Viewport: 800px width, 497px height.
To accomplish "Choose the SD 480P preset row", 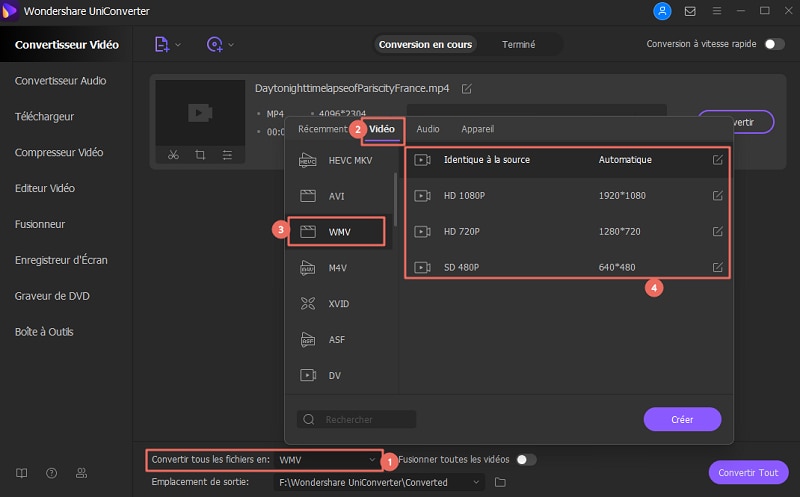I will [567, 267].
